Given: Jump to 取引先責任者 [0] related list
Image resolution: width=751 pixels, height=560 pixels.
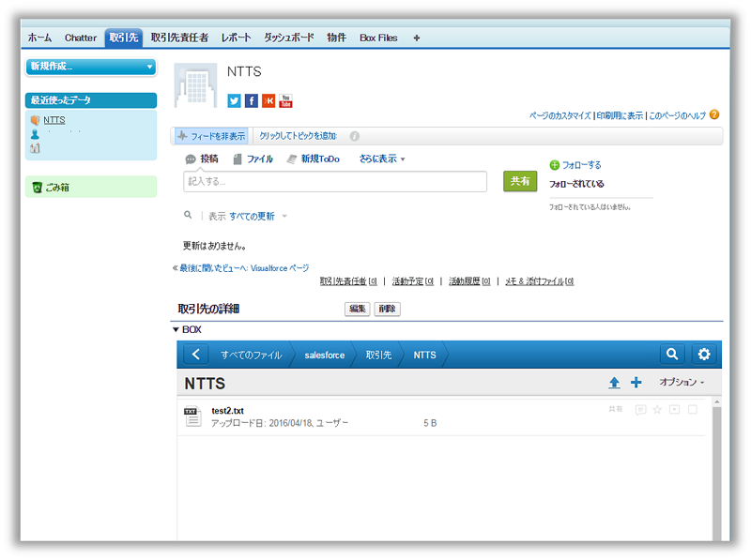Looking at the screenshot, I should 348,281.
